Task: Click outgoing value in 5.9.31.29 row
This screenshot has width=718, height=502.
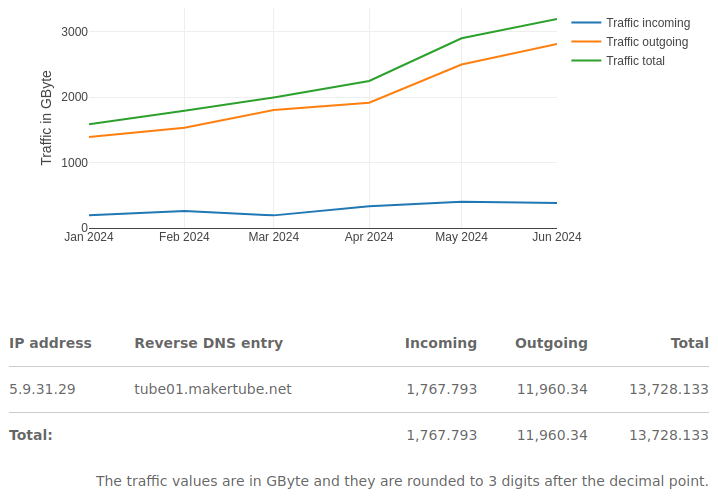Action: coord(552,389)
